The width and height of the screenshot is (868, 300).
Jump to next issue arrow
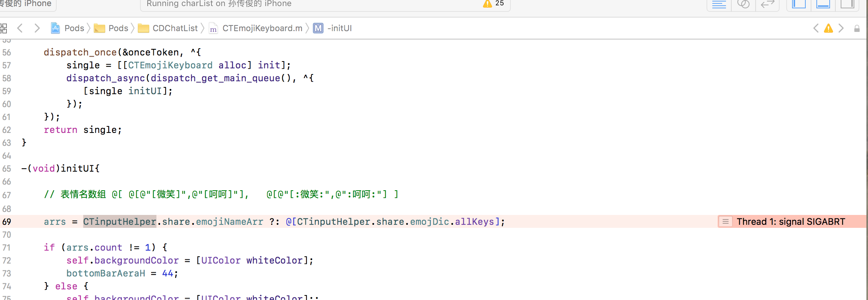point(841,28)
